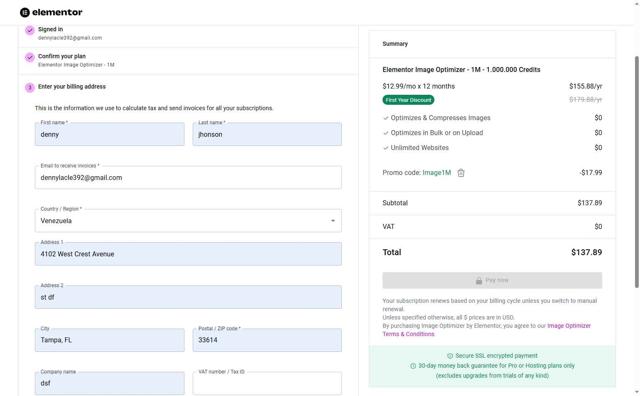This screenshot has width=640, height=396.
Task: Click step 3 billing address number icon
Action: click(x=29, y=87)
